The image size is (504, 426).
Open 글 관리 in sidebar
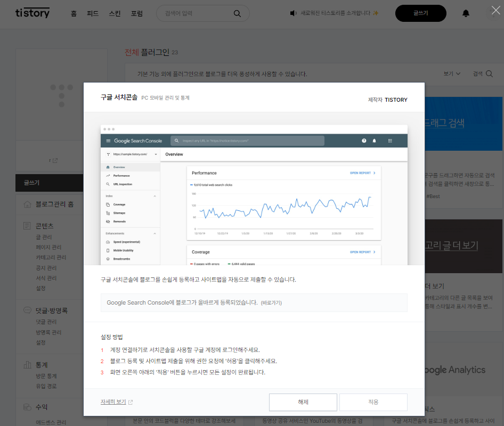click(x=44, y=237)
